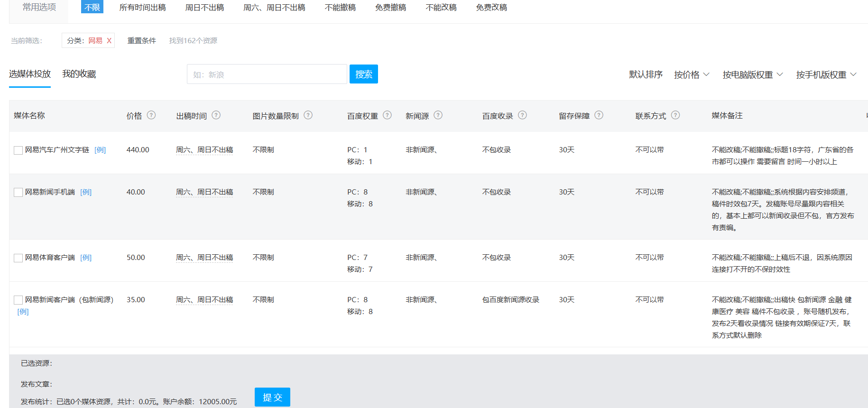Click the help icon next to 联系方式
Screen dimensions: 868x408
click(676, 115)
